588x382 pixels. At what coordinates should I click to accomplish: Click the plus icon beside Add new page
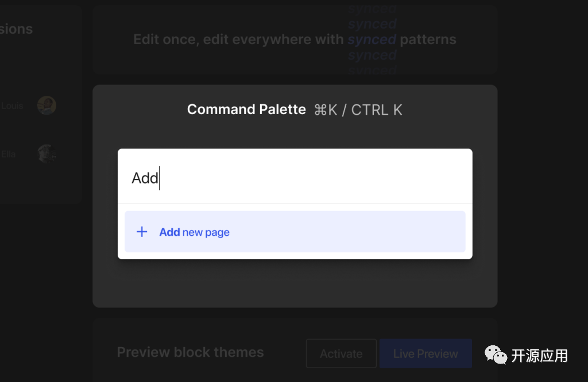click(x=141, y=232)
